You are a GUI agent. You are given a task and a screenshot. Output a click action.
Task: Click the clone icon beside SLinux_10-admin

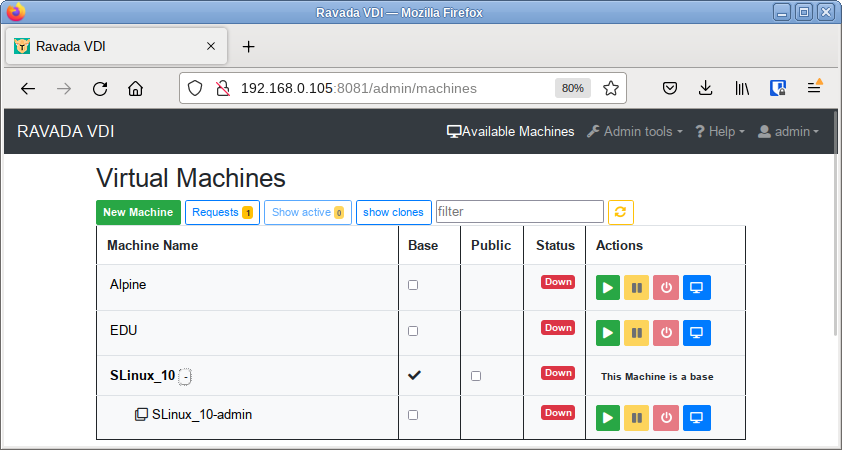(141, 415)
